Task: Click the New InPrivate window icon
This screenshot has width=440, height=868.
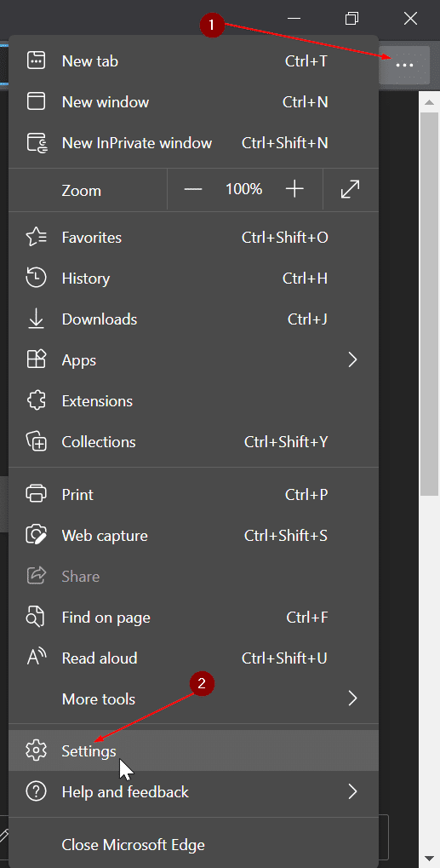Action: tap(37, 143)
